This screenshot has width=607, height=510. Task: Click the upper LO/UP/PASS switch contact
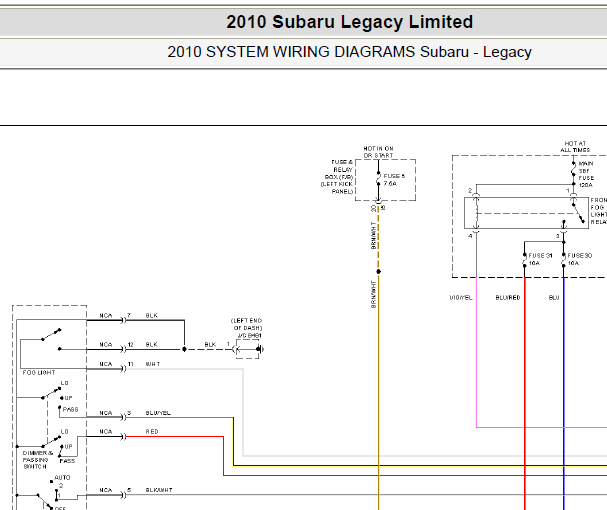point(50,396)
